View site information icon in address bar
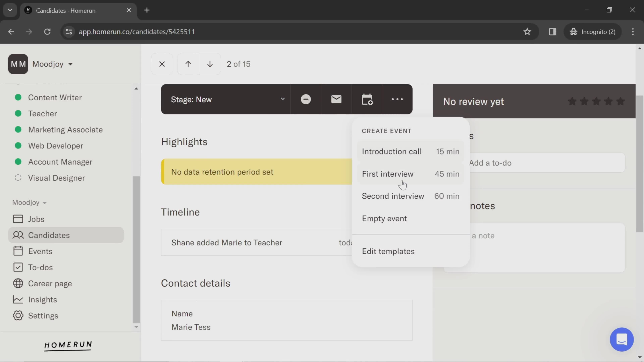Screen dimensions: 644x362 click(x=69, y=32)
